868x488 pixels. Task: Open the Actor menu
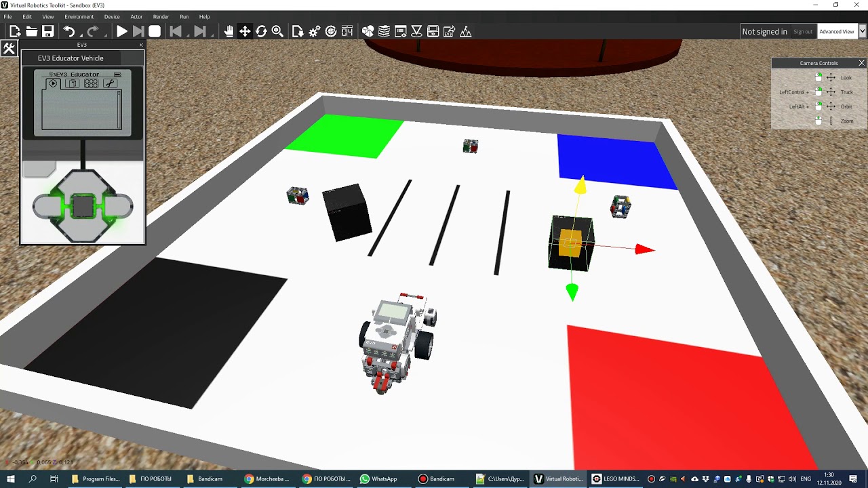[x=136, y=16]
